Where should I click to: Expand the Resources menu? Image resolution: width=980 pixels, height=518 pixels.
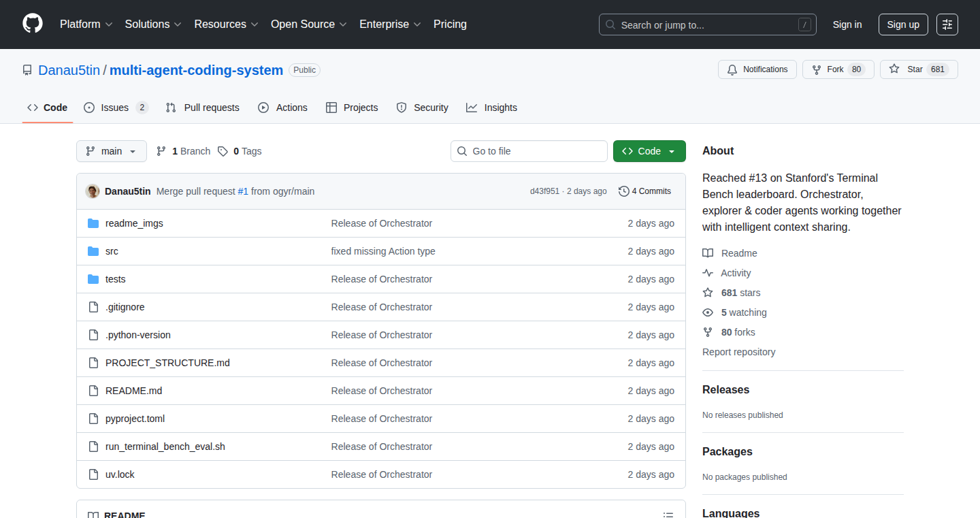[x=226, y=24]
